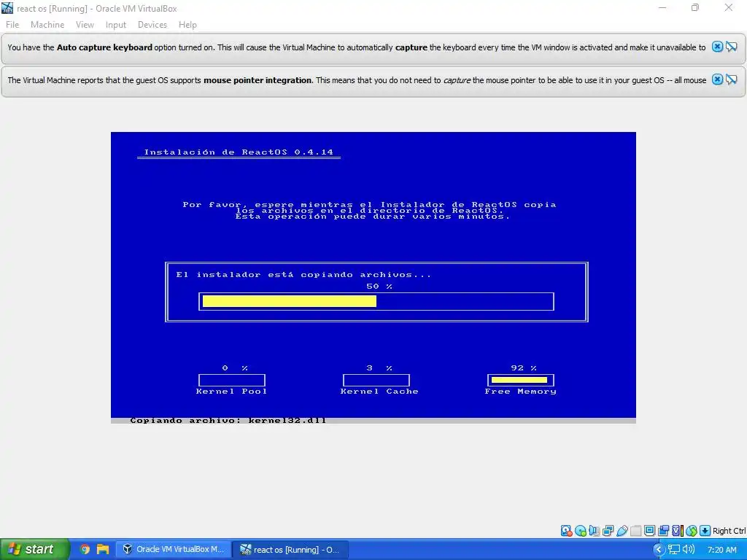Open the Windows start menu
The height and width of the screenshot is (560, 747).
34,549
